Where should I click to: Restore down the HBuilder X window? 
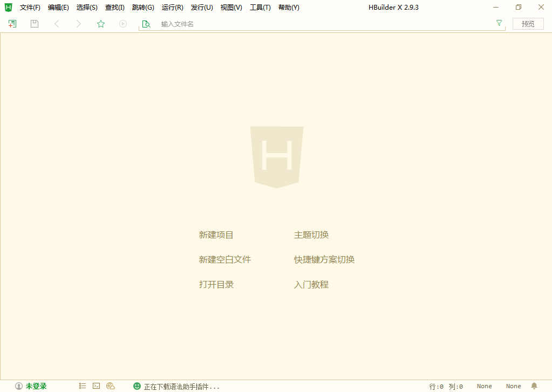point(519,7)
